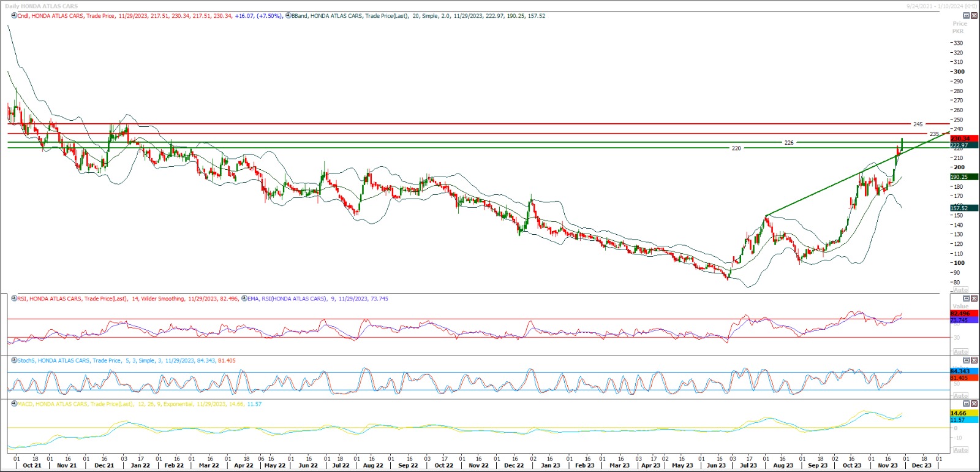This screenshot has width=980, height=472.
Task: Click the 230.34 last price tag
Action: click(963, 139)
